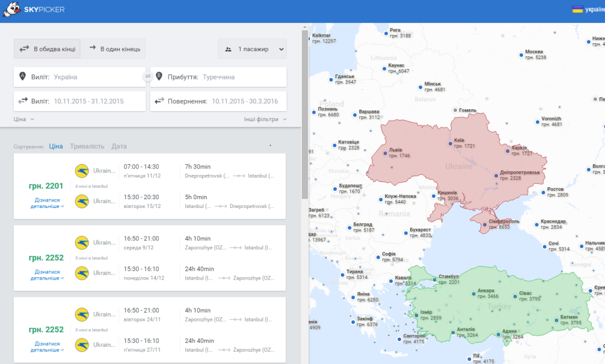This screenshot has width=605, height=364.
Task: Click the Кишинів map marker
Action: [x=433, y=196]
